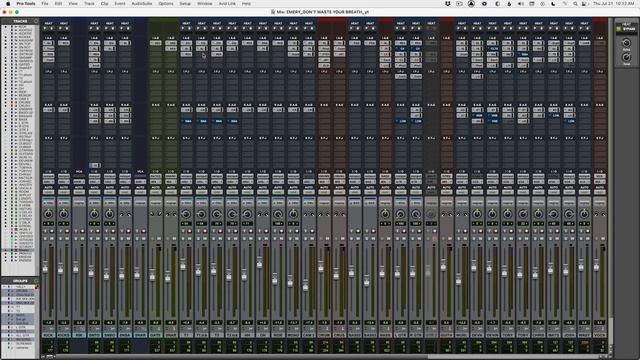Image resolution: width=640 pixels, height=360 pixels.
Task: Mute the T1 channel strip
Action: point(189,238)
